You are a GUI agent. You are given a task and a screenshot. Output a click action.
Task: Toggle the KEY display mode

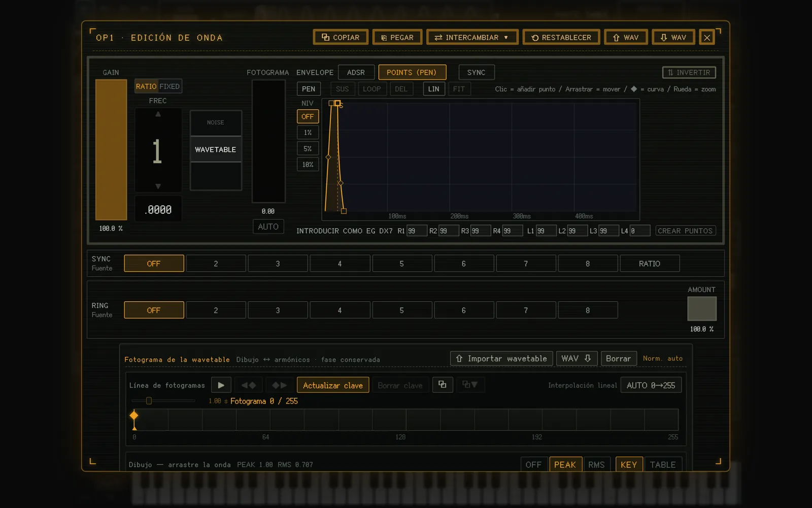pos(629,464)
